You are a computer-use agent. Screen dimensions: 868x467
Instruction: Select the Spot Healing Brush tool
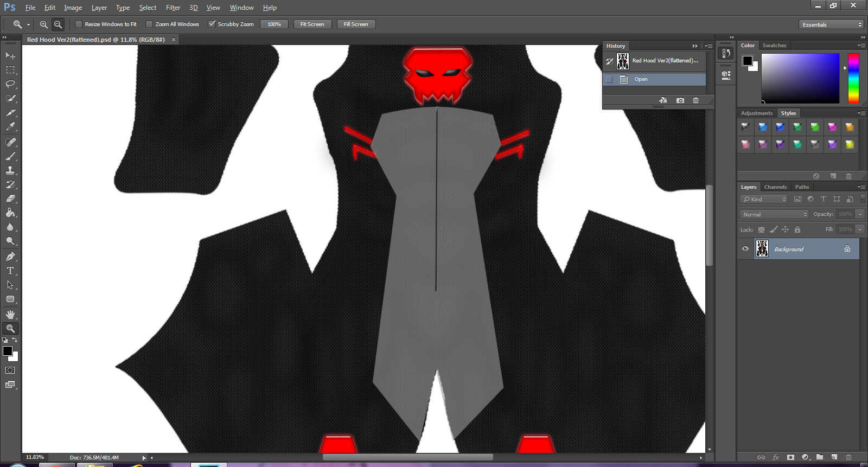pos(10,142)
